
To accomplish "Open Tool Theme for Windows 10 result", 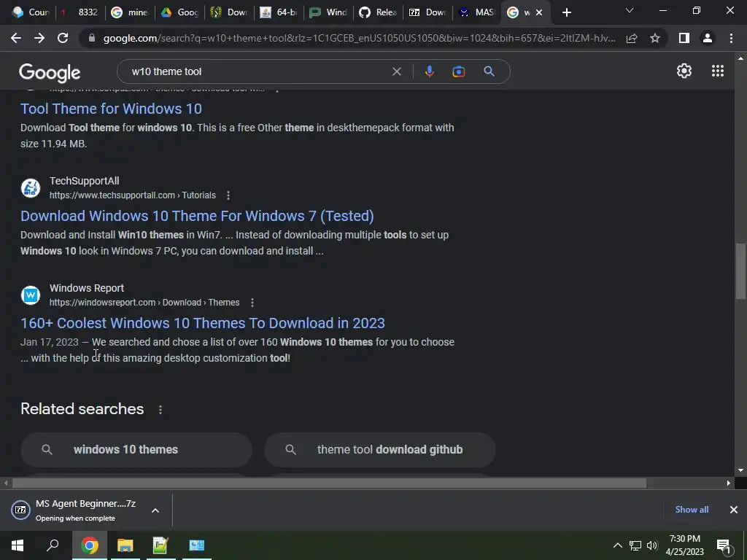I will 111,109.
